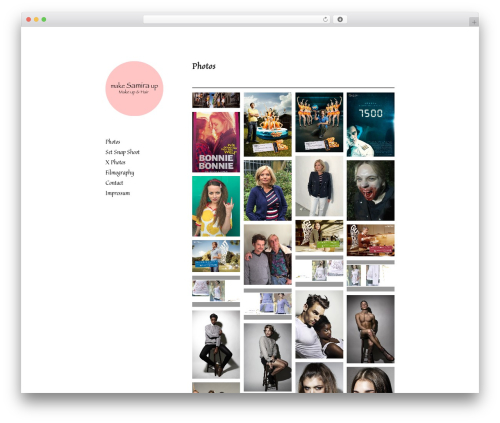
Task: Open the dark teal dancers advertisement photo
Action: pyautogui.click(x=319, y=122)
